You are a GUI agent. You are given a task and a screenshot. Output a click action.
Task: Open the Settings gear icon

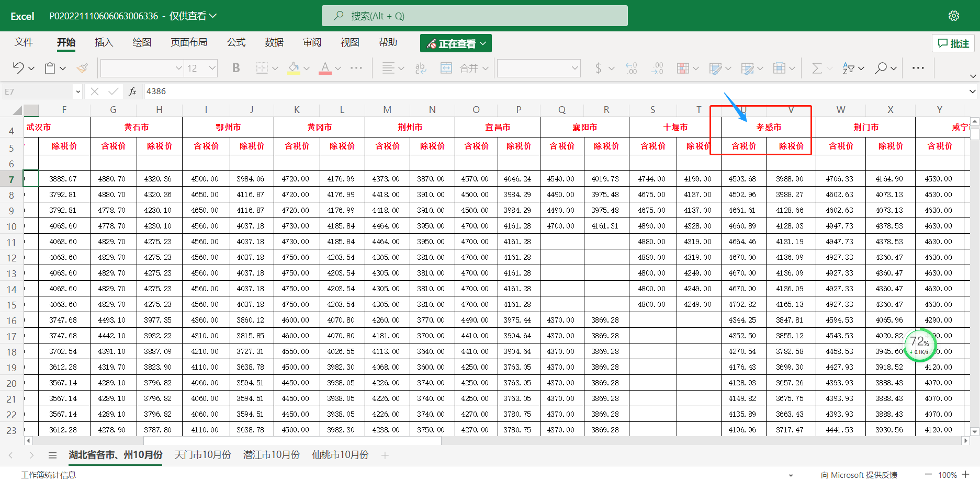click(954, 16)
